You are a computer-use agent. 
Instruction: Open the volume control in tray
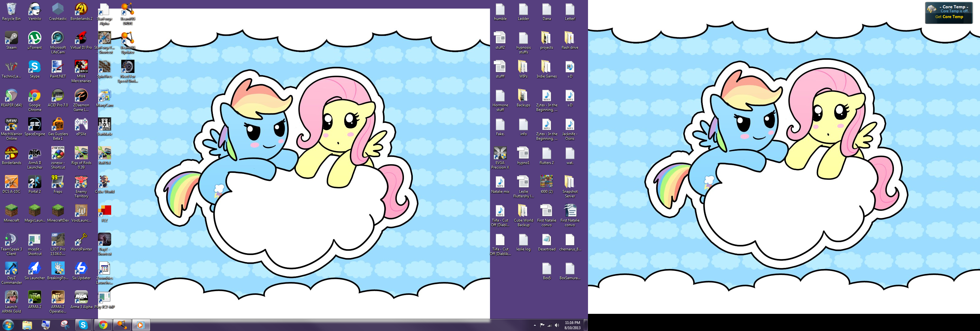(556, 325)
